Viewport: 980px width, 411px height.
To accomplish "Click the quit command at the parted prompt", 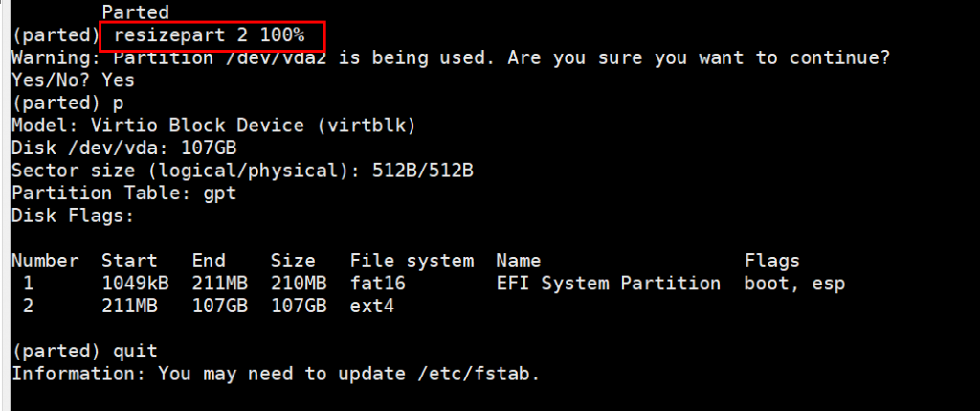I will pyautogui.click(x=135, y=352).
